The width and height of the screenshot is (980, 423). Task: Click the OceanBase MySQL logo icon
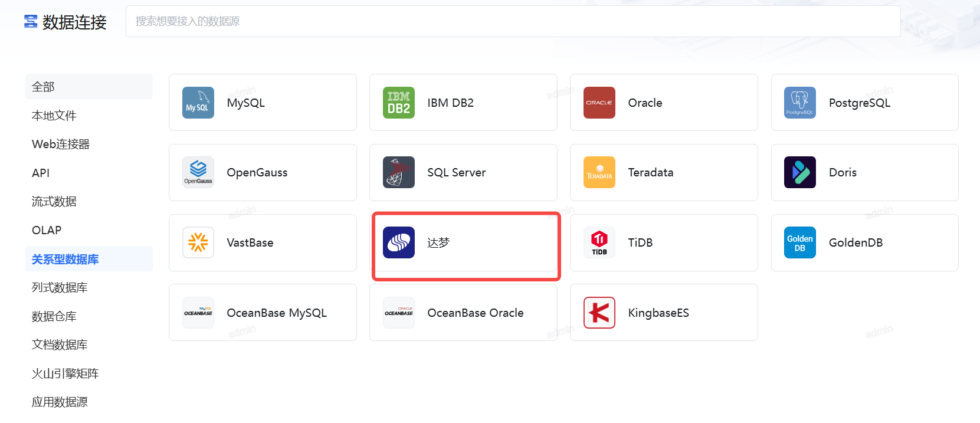tap(198, 313)
